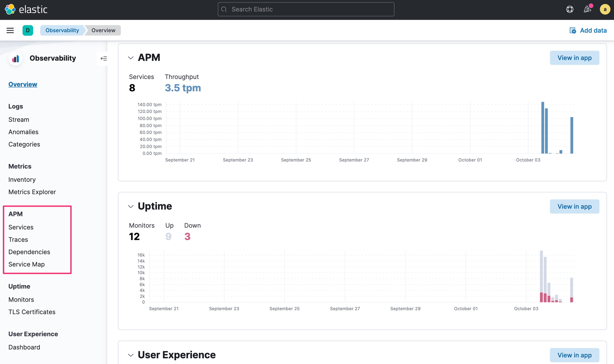The image size is (614, 364).
Task: Click the green D space avatar
Action: pos(28,30)
